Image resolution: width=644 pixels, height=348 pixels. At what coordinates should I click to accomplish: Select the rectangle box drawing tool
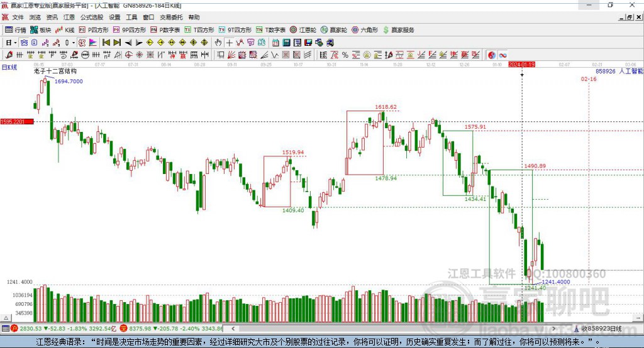(221, 55)
